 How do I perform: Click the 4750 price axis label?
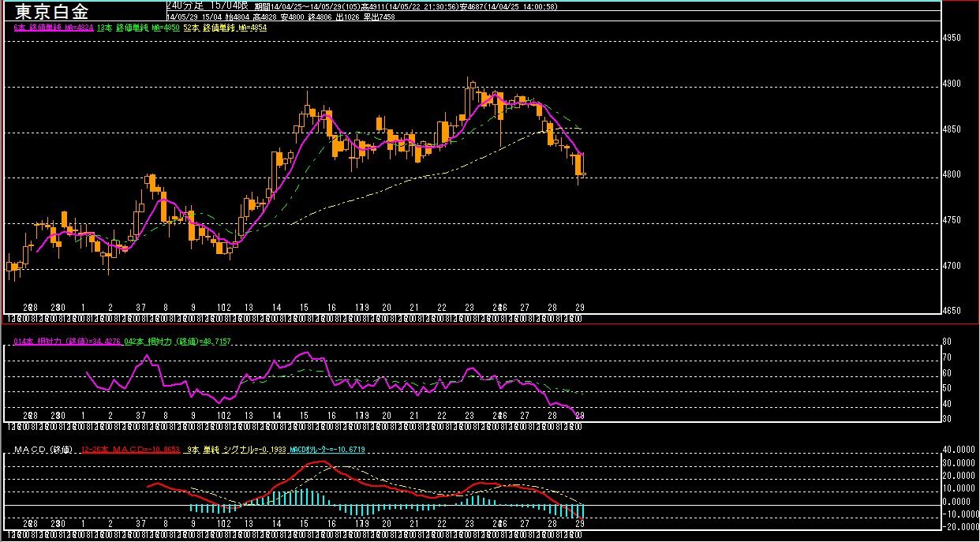[x=954, y=220]
